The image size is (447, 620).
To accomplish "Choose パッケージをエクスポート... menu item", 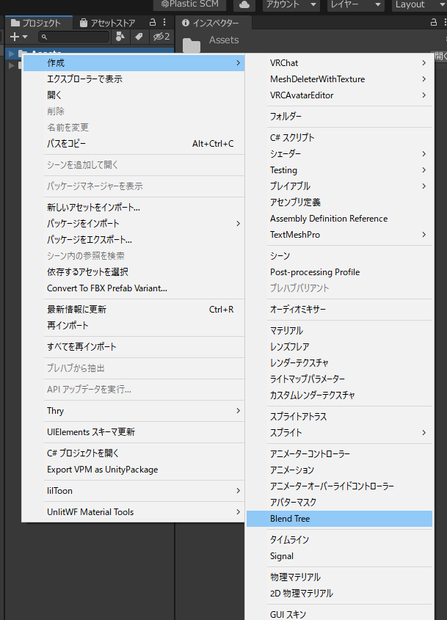I will [x=134, y=240].
